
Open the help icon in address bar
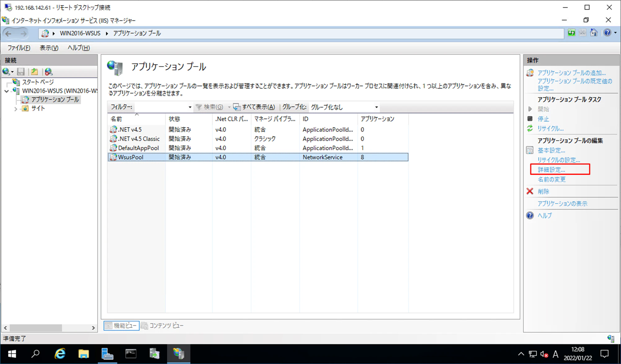pos(607,33)
